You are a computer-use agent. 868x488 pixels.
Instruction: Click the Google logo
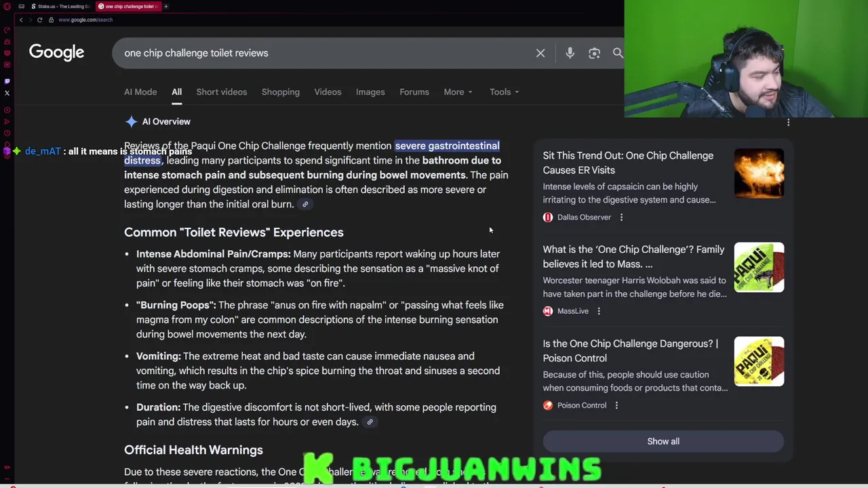[57, 53]
